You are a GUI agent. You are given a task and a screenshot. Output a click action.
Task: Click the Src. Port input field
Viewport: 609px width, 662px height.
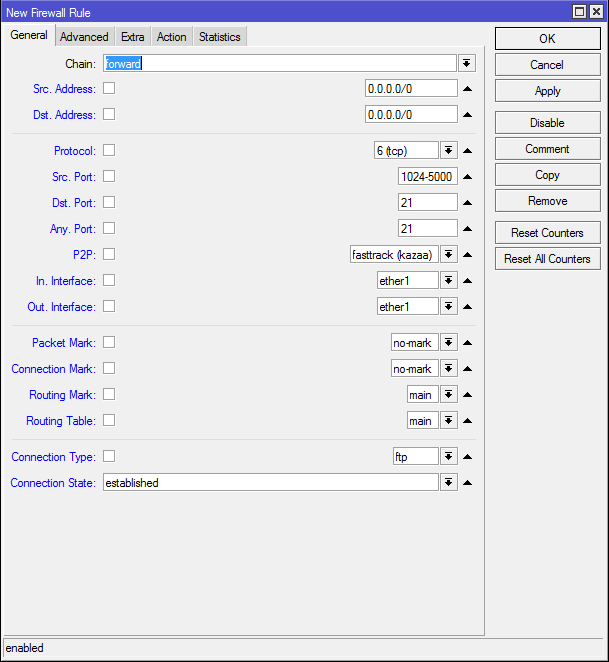tap(427, 177)
